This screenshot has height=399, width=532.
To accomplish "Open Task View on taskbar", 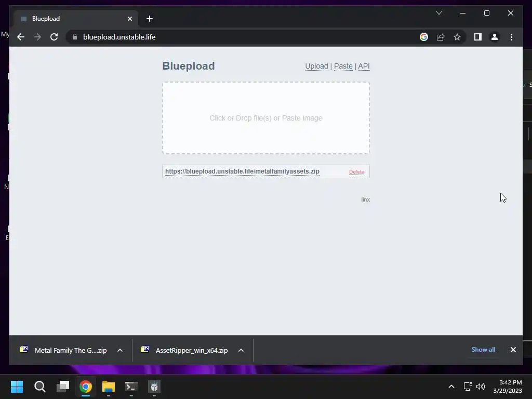I will click(63, 387).
